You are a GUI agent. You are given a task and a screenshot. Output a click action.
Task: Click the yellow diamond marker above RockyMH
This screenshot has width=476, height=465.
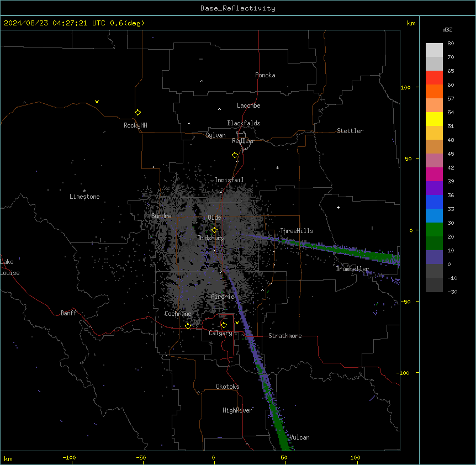coord(137,113)
